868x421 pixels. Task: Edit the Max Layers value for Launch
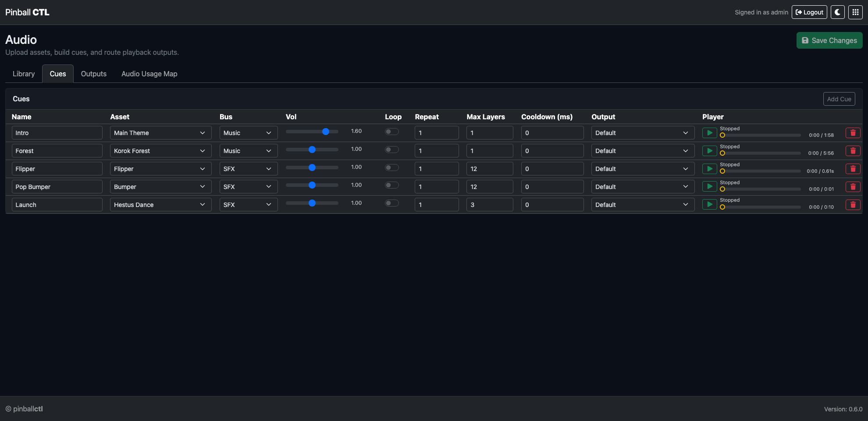click(490, 204)
